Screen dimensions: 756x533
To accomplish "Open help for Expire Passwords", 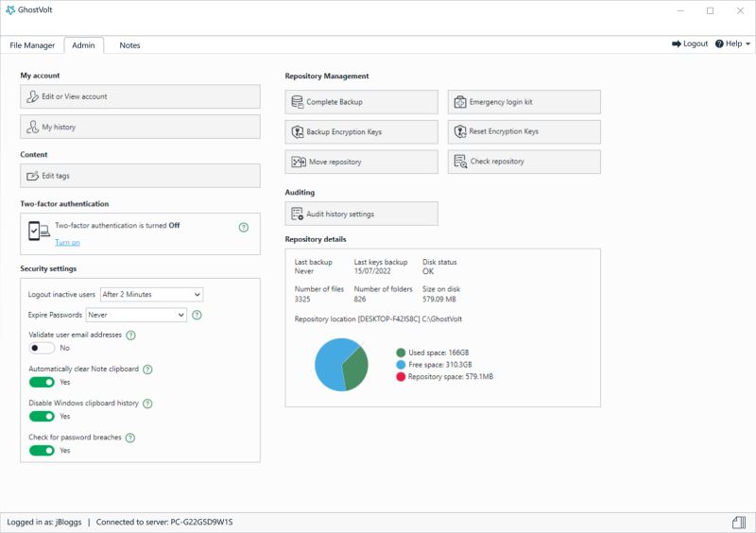I will coord(197,315).
